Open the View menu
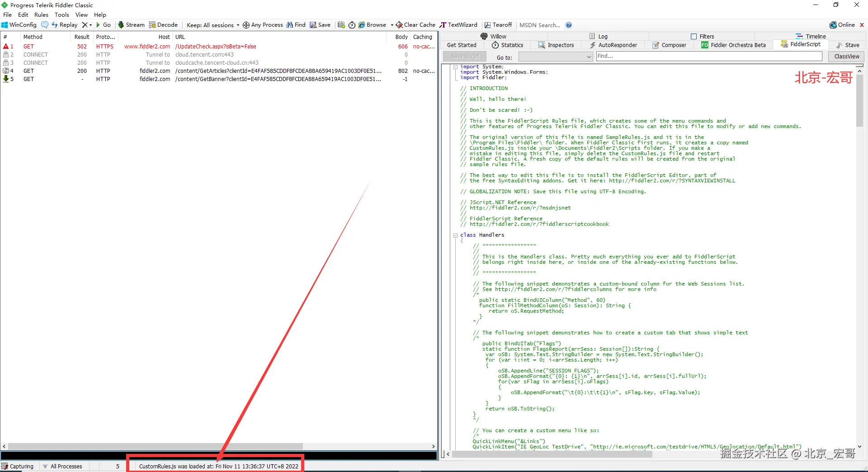Viewport: 868px width, 472px height. pyautogui.click(x=81, y=14)
